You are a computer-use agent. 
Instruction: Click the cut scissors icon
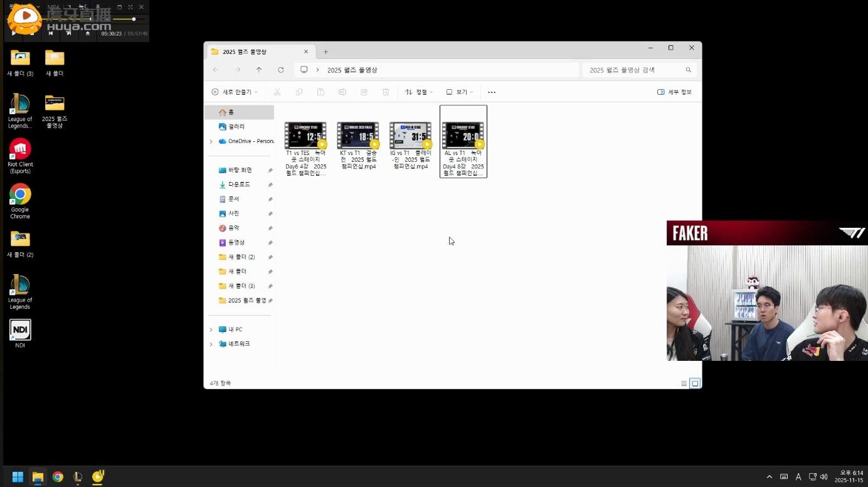coord(277,92)
